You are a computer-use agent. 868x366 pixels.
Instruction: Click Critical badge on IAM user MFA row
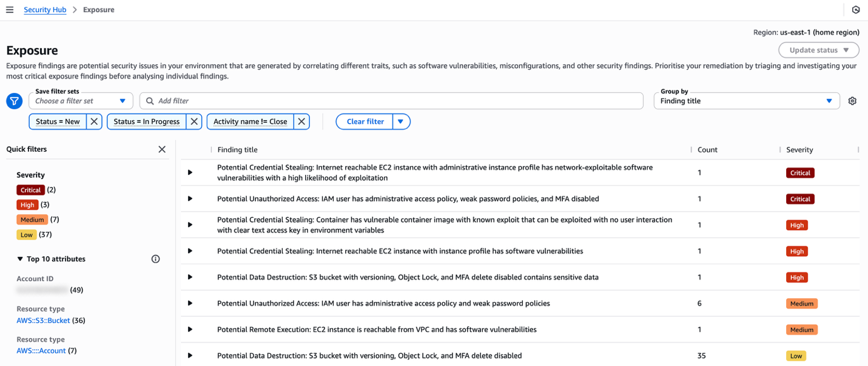click(x=800, y=198)
